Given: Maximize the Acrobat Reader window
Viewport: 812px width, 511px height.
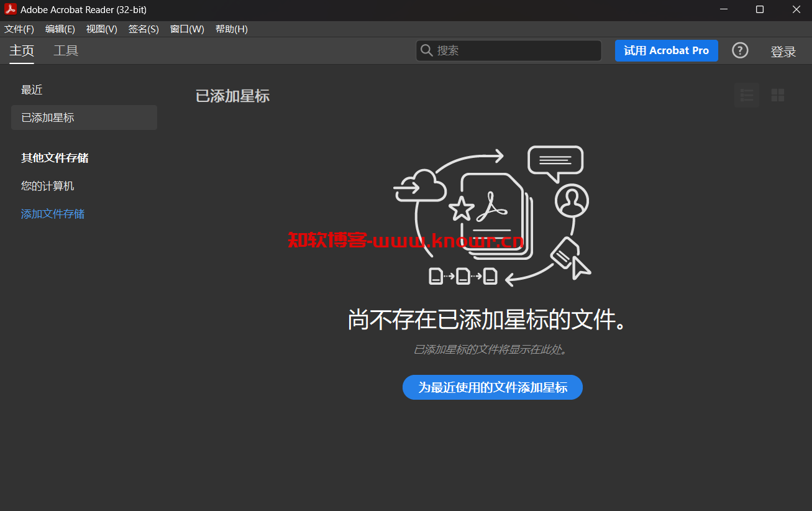Looking at the screenshot, I should pyautogui.click(x=760, y=9).
